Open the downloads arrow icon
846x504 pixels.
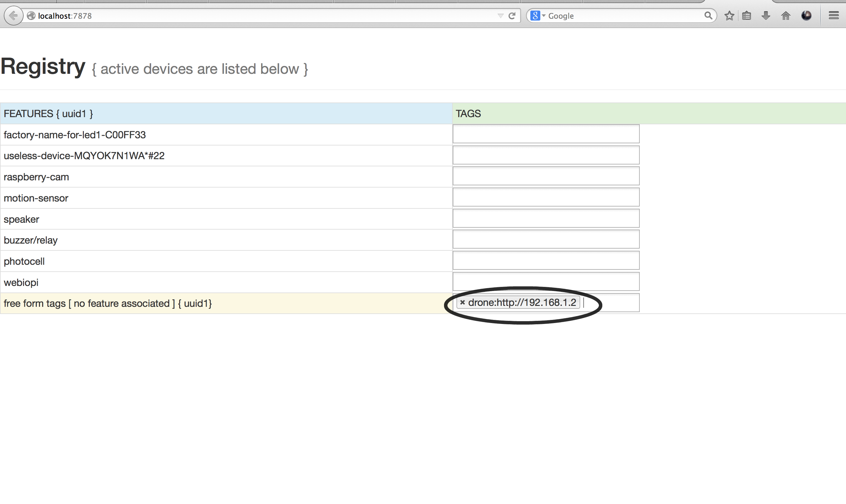pos(766,16)
